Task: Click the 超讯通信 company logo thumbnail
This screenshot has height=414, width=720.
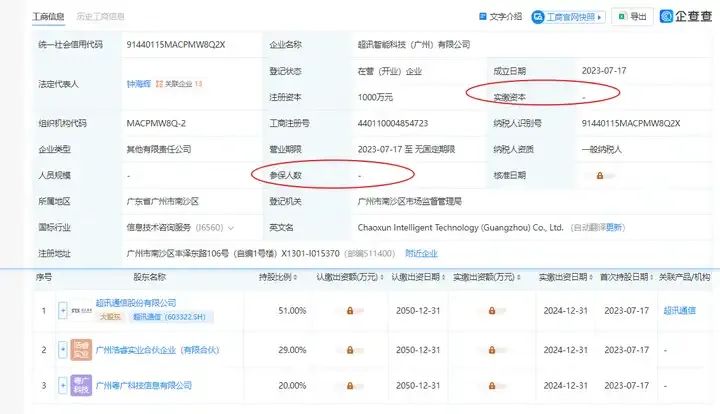Action: pyautogui.click(x=81, y=311)
